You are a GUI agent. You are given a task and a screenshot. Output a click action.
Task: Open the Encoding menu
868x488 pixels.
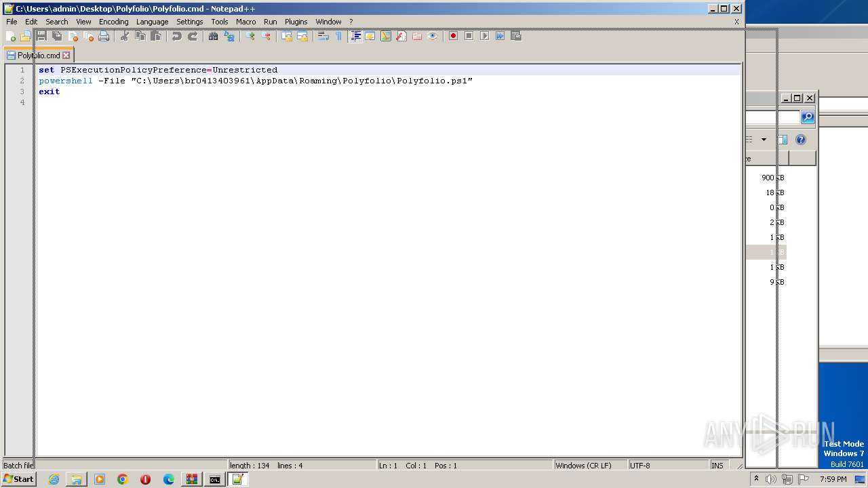[113, 22]
